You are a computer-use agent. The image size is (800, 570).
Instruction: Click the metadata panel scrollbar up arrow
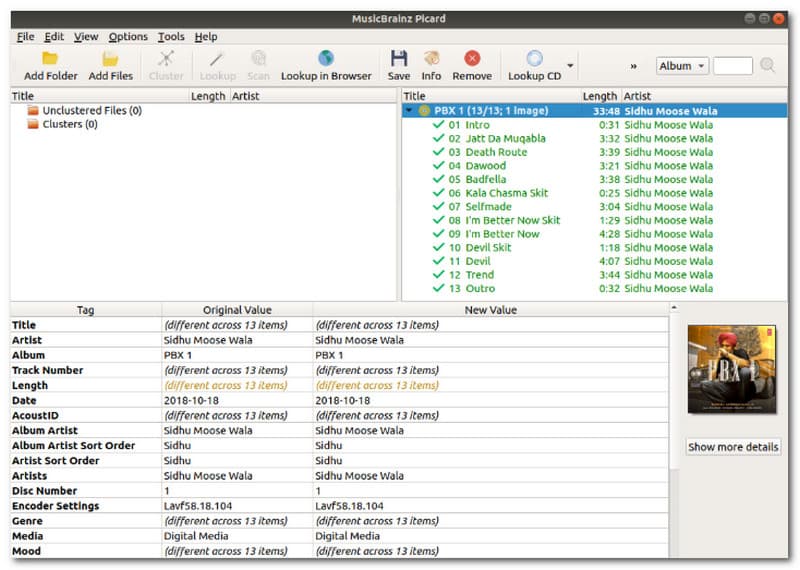click(x=674, y=308)
